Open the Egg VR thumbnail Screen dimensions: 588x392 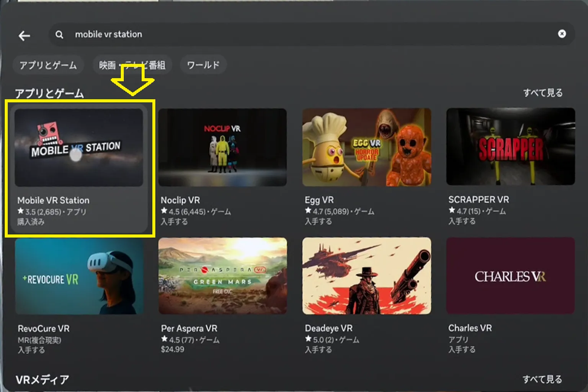[x=367, y=147]
